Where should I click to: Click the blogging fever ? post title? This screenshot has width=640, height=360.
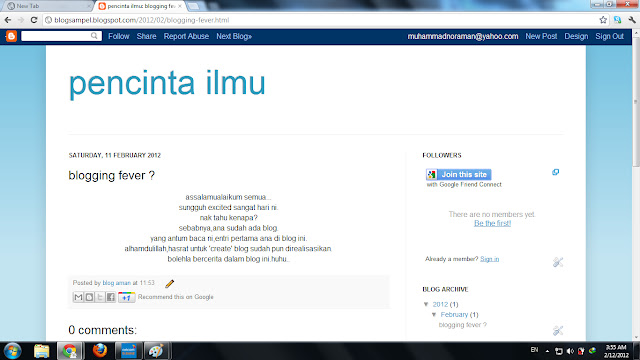111,176
